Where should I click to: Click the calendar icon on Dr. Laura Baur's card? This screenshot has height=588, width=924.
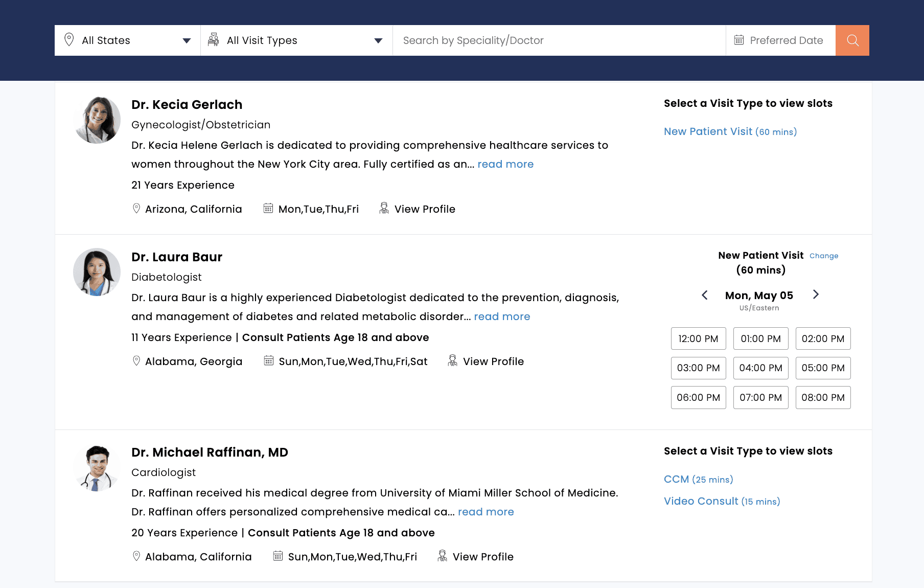coord(268,360)
